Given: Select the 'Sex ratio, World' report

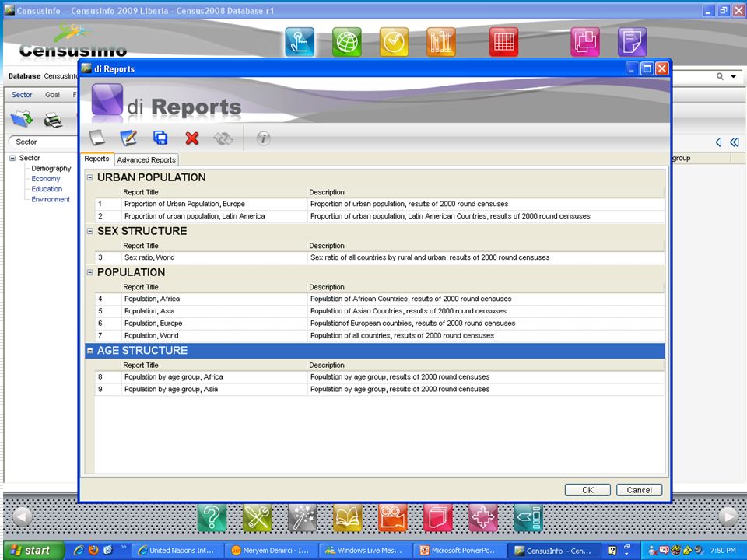Looking at the screenshot, I should pyautogui.click(x=380, y=257).
